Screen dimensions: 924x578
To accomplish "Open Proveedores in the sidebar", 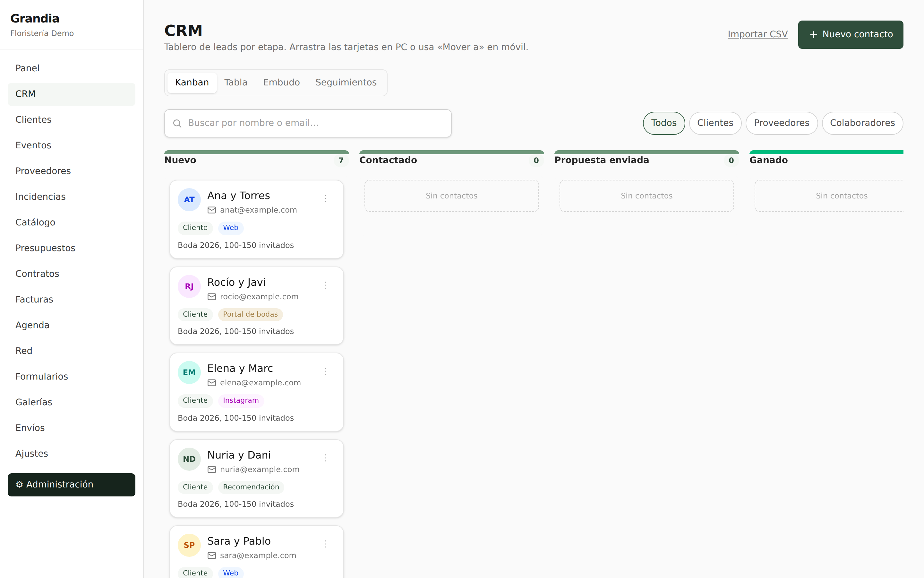I will coord(72,171).
